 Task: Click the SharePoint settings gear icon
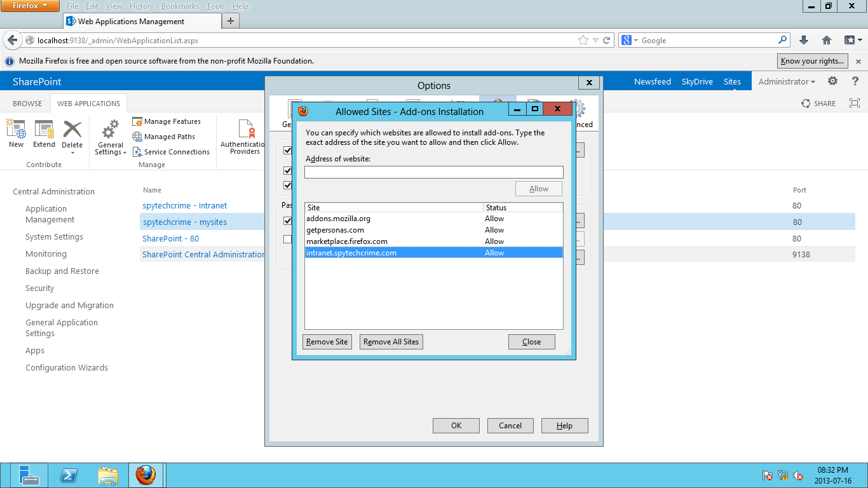(832, 81)
